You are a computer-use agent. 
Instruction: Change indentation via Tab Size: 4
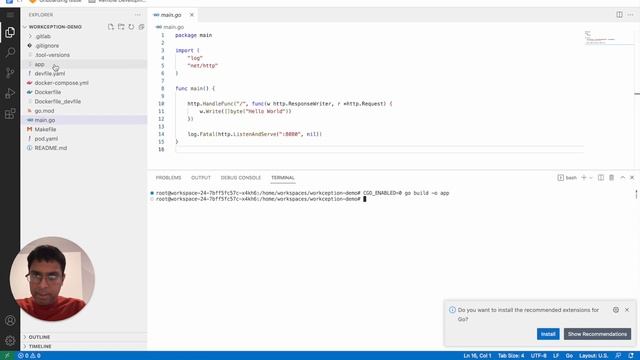[x=511, y=356]
